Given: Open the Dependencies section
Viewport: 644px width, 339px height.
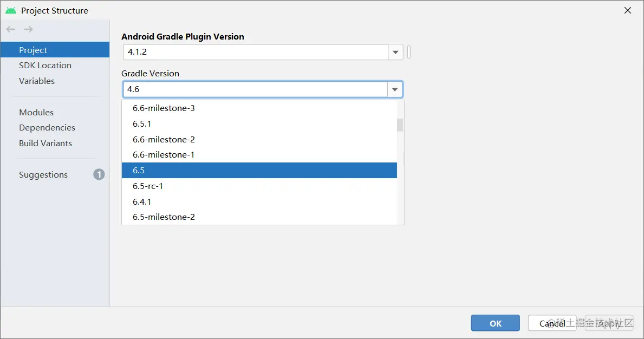Looking at the screenshot, I should 47,128.
